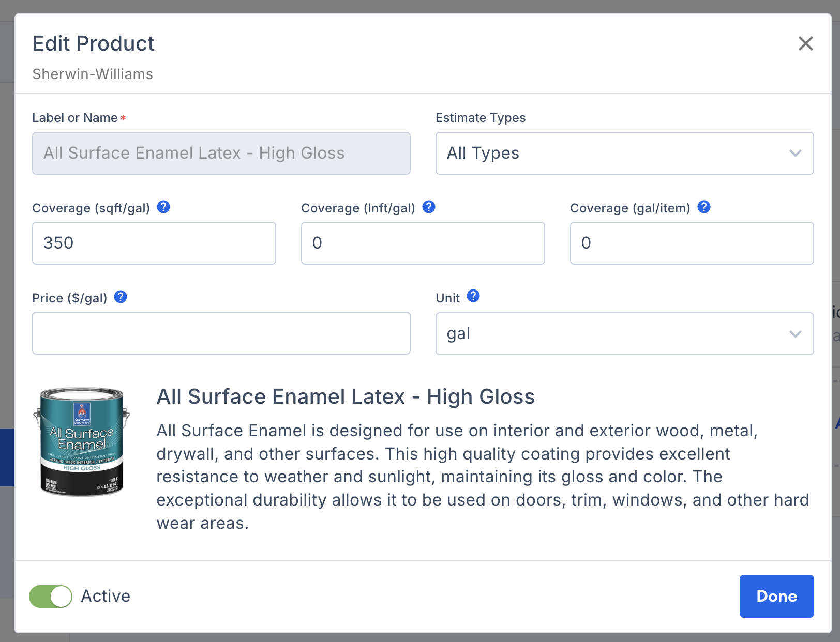
Task: Click the empty Price ($/gal) field
Action: [x=221, y=333]
